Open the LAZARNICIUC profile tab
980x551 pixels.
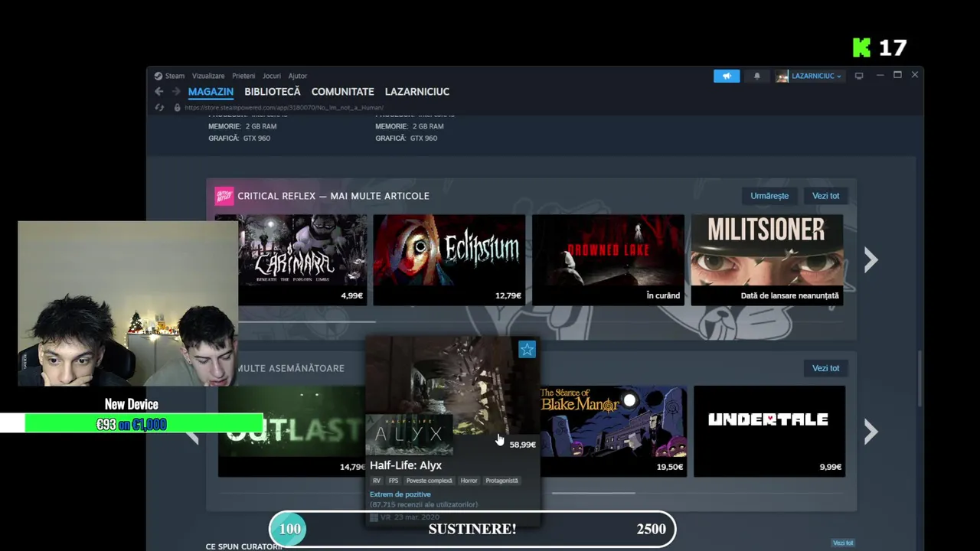pos(417,92)
